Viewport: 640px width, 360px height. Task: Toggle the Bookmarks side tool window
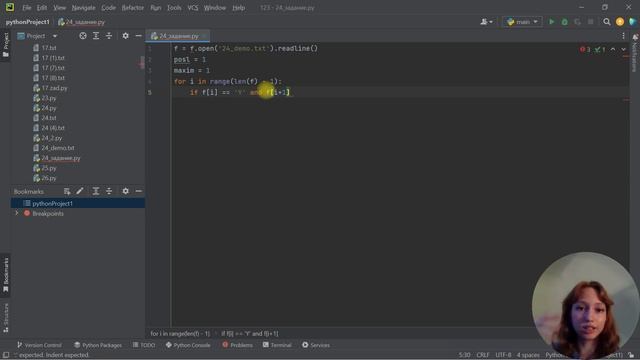coord(6,275)
